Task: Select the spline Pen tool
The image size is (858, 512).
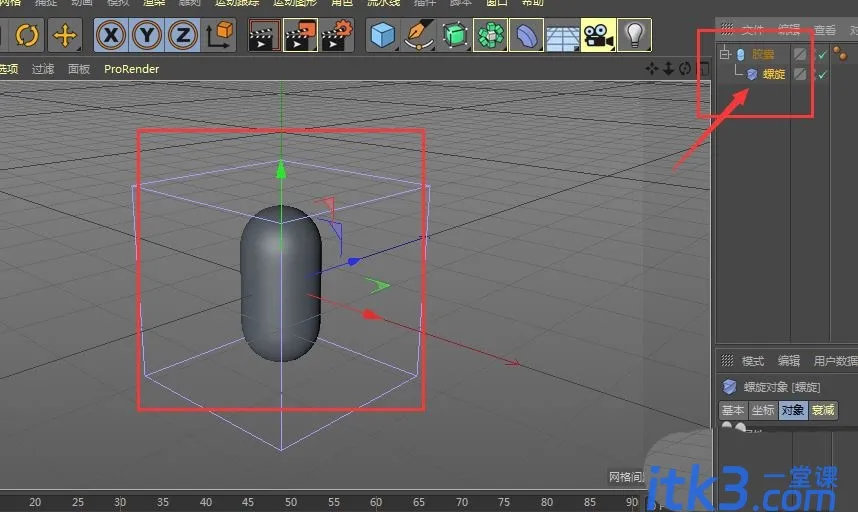Action: (x=419, y=36)
